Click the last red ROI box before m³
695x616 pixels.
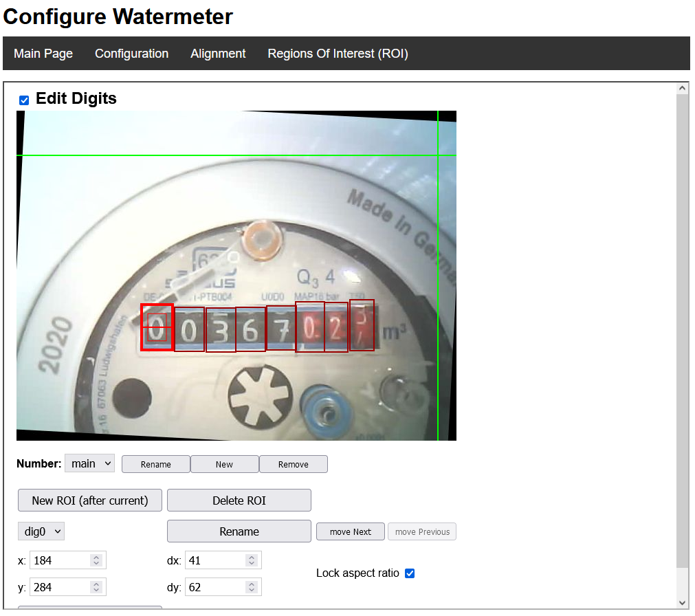point(362,325)
